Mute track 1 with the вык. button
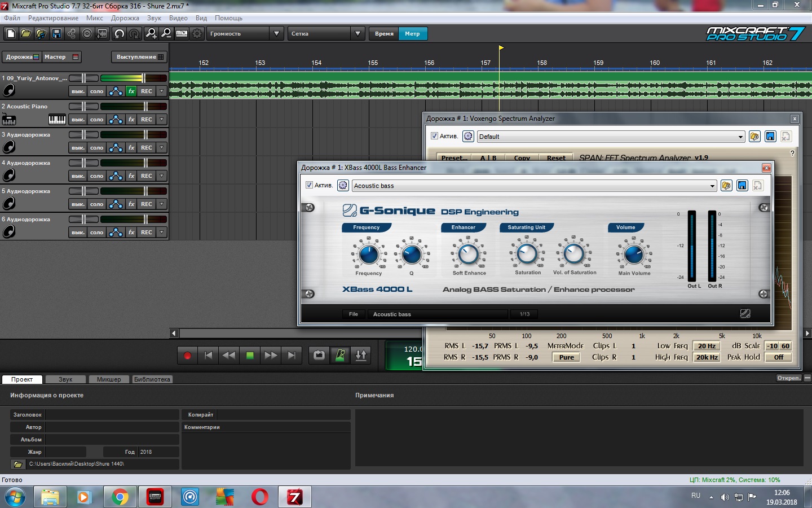812x508 pixels. click(78, 91)
